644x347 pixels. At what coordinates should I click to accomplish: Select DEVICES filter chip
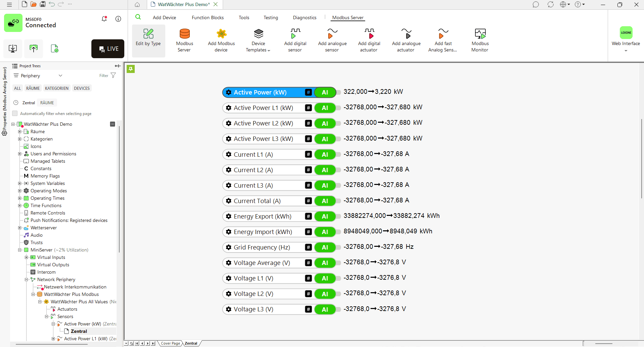pos(82,88)
